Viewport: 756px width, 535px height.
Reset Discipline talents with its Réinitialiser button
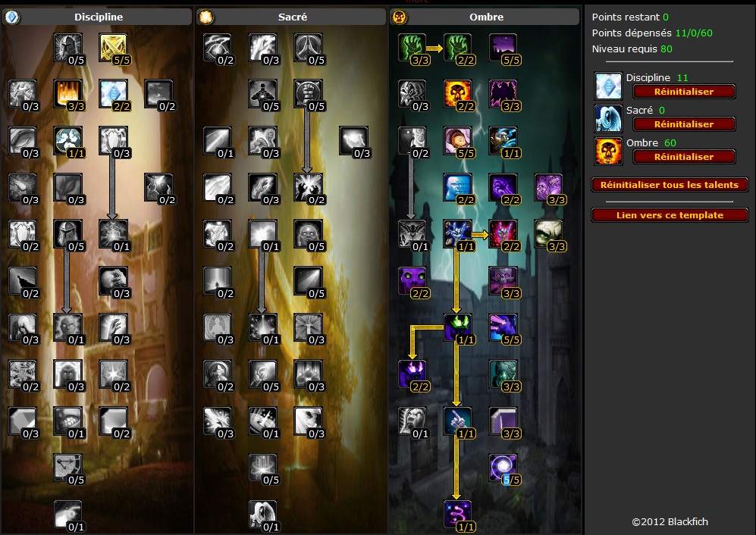[x=684, y=92]
